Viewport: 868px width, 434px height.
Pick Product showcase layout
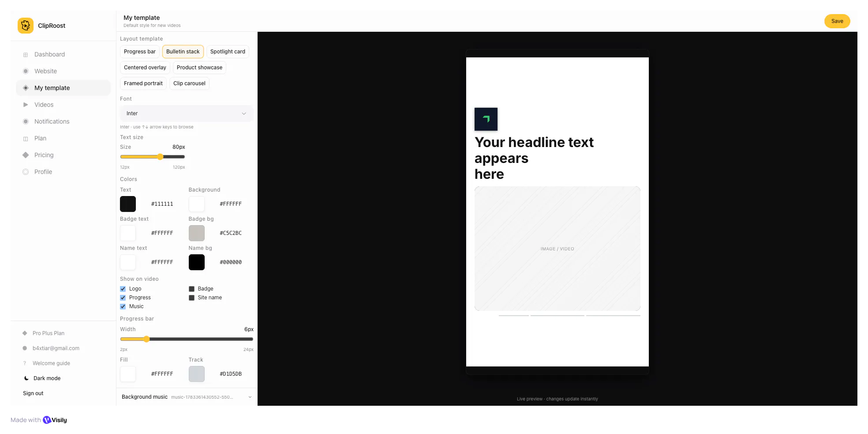click(199, 68)
